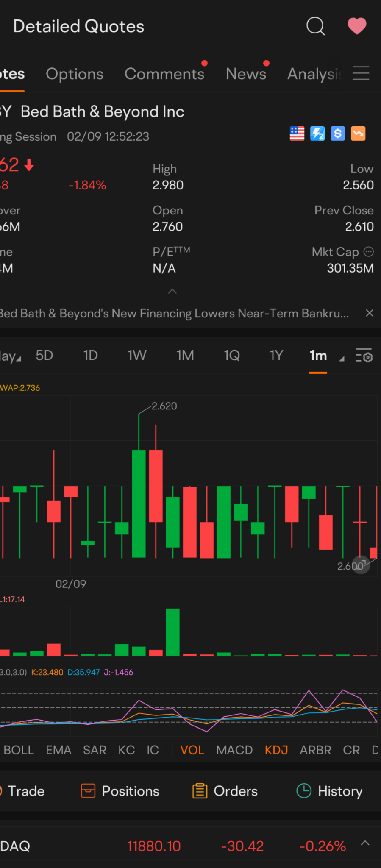This screenshot has width=381, height=868.
Task: Tap the -1.84% change percentage
Action: (87, 185)
